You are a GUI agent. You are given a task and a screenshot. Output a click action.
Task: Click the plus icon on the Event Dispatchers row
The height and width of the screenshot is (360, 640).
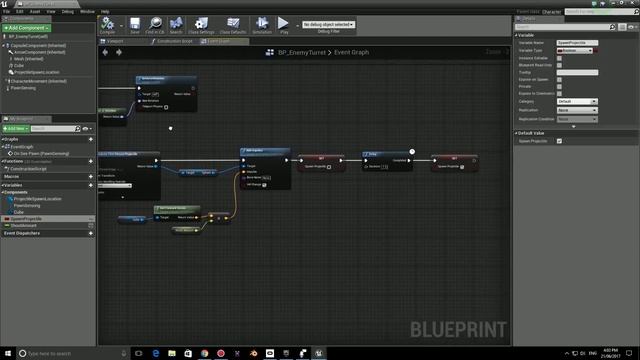(x=91, y=233)
